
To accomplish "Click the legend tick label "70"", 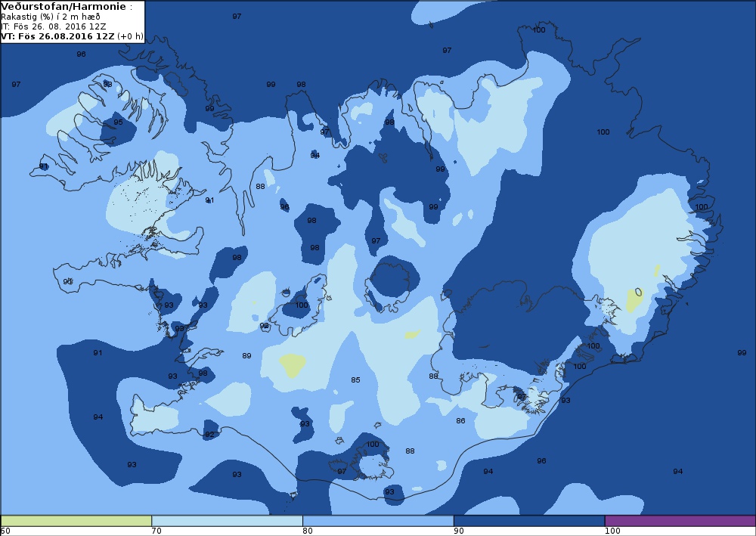I will point(156,531).
